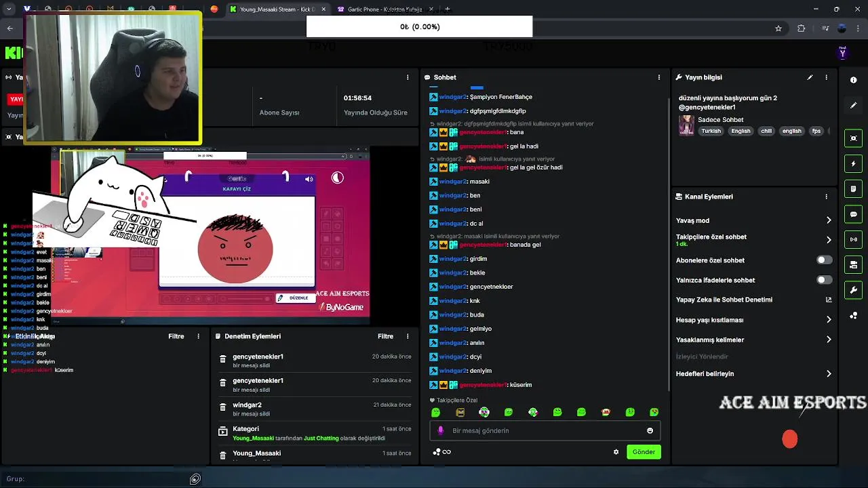Click chat message 'Şampiyon FenerBahçe'
868x488 pixels.
(x=501, y=97)
